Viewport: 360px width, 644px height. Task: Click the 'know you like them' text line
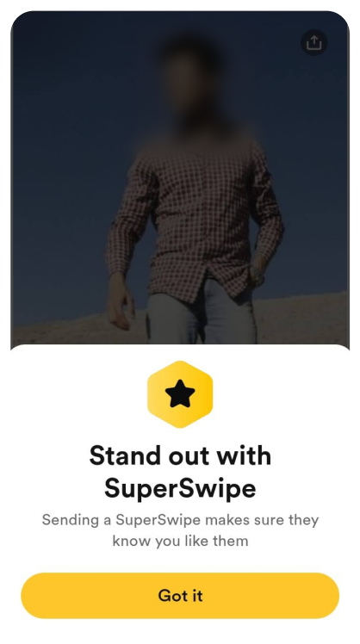(x=180, y=541)
